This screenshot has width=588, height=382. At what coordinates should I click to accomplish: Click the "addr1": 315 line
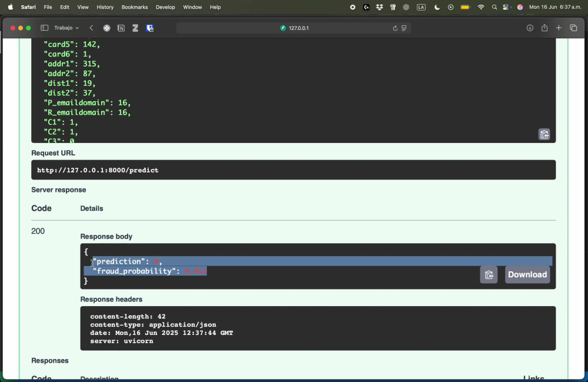tap(72, 64)
